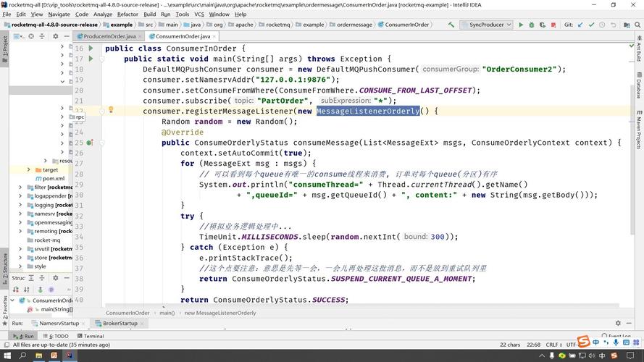Open the VCS menu

pos(199,14)
